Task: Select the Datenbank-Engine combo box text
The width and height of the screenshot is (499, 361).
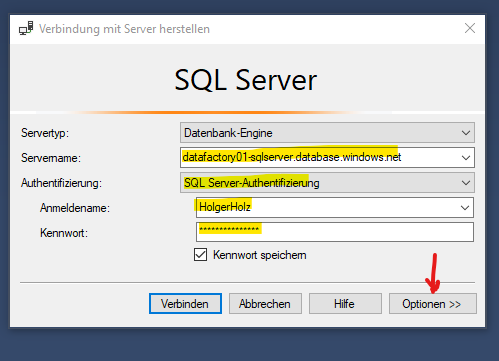Action: [228, 133]
